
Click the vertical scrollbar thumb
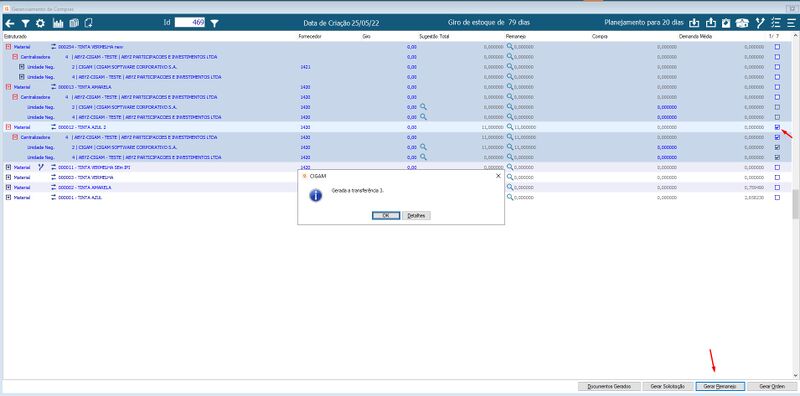pos(795,204)
